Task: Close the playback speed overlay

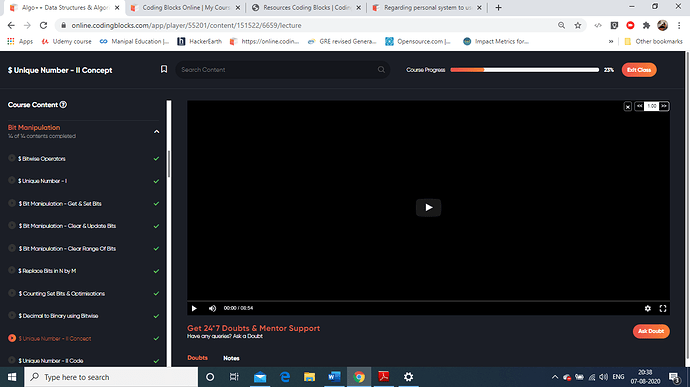Action: point(628,107)
